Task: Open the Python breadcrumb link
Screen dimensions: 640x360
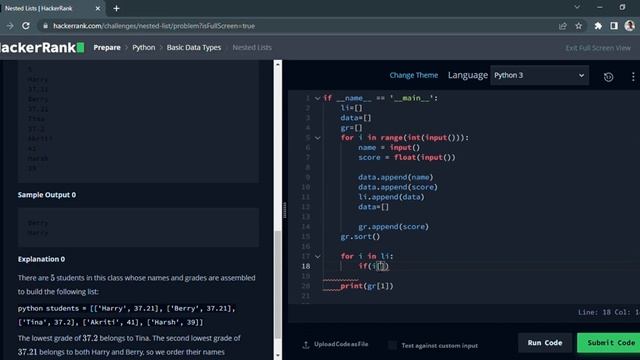Action: (x=144, y=47)
